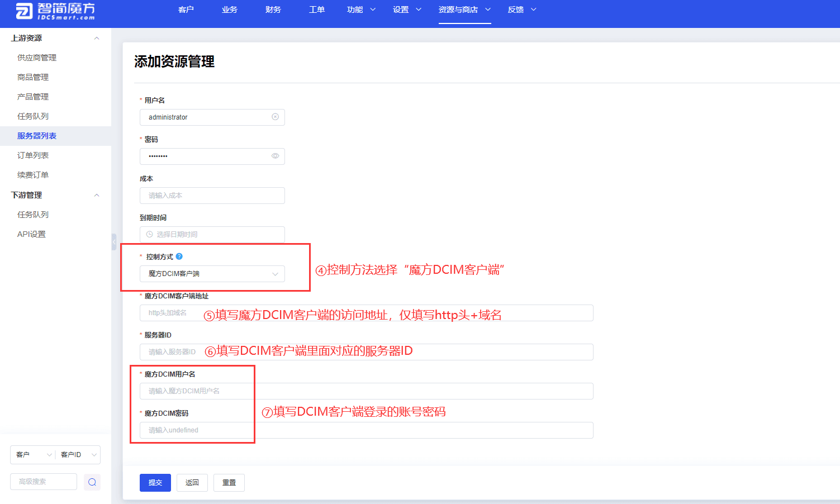Click the clock icon in 到期时间 field
The image size is (840, 504).
point(149,235)
